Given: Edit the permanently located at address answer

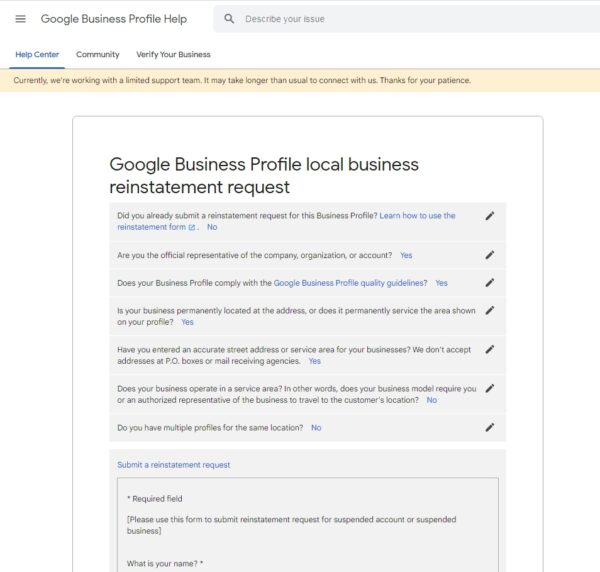Looking at the screenshot, I should (489, 310).
